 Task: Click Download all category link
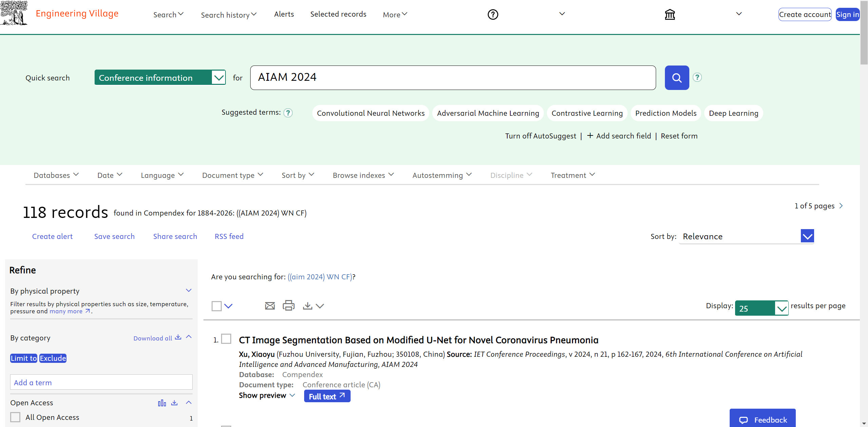(x=157, y=338)
